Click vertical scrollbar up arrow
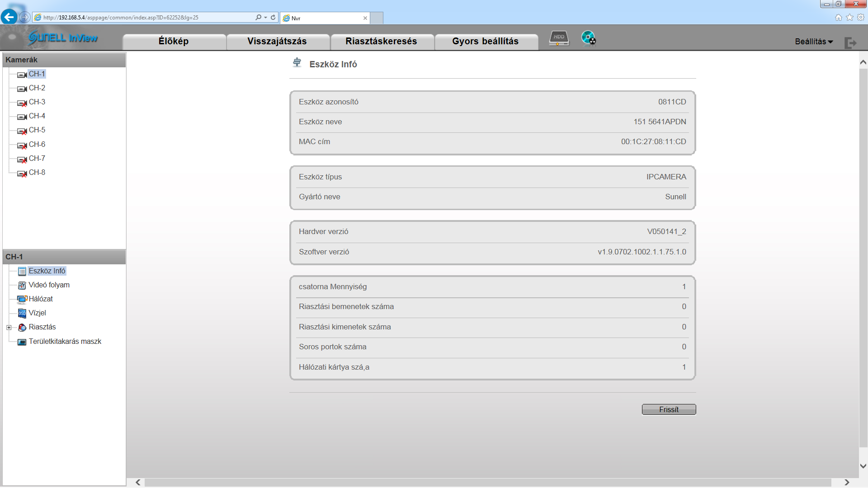Screen dimensions: 868x488 click(863, 62)
